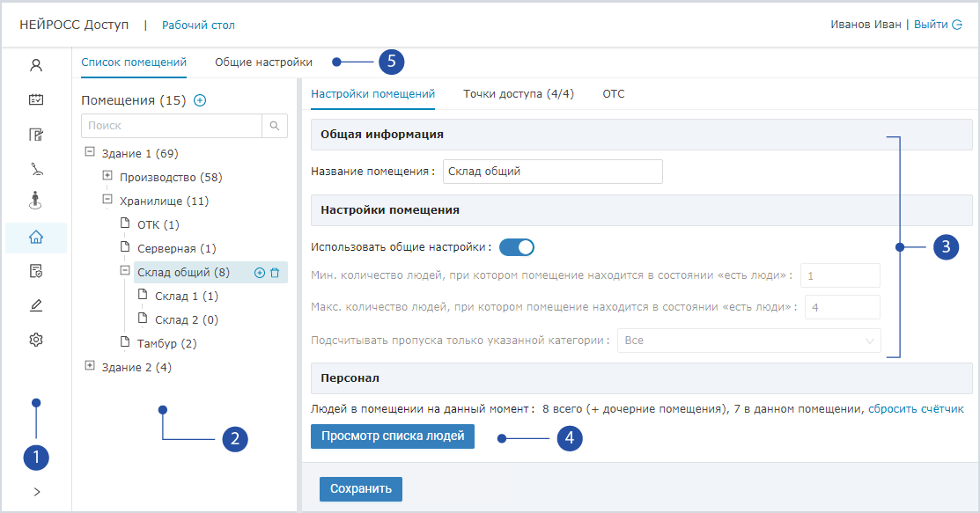The width and height of the screenshot is (980, 513).
Task: Delete the Склад общий room via trash icon
Action: click(x=275, y=273)
